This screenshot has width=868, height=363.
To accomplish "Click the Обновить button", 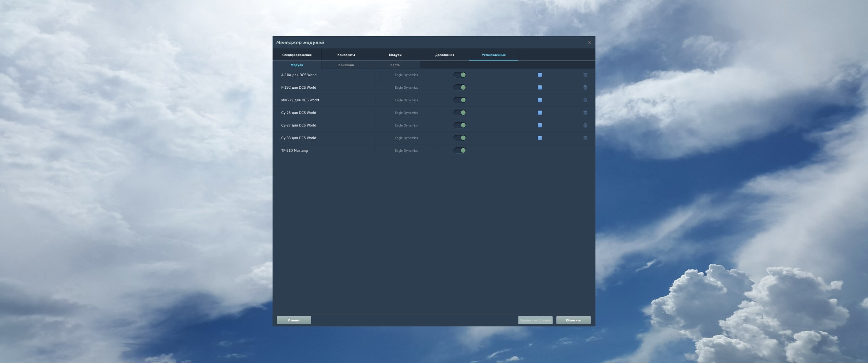I will (573, 320).
